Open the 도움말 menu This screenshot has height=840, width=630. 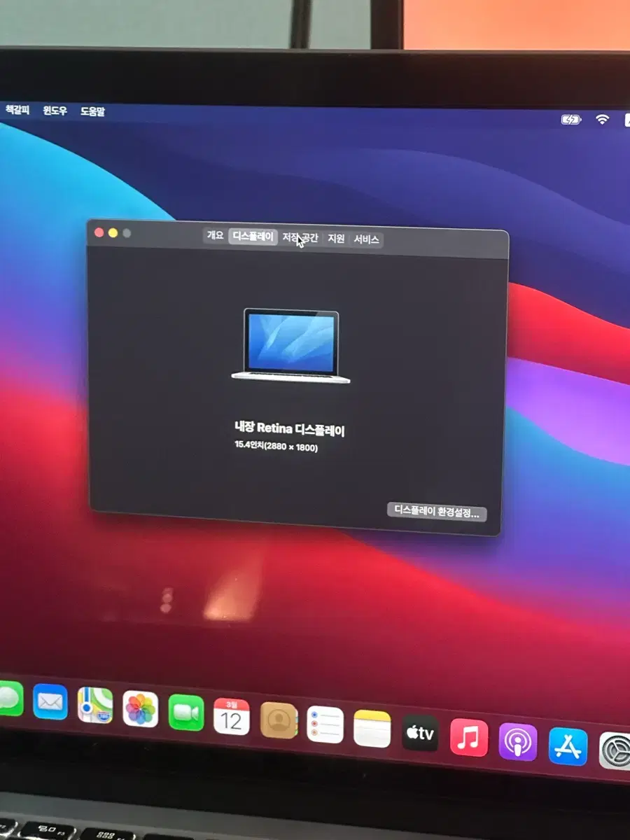coord(92,111)
